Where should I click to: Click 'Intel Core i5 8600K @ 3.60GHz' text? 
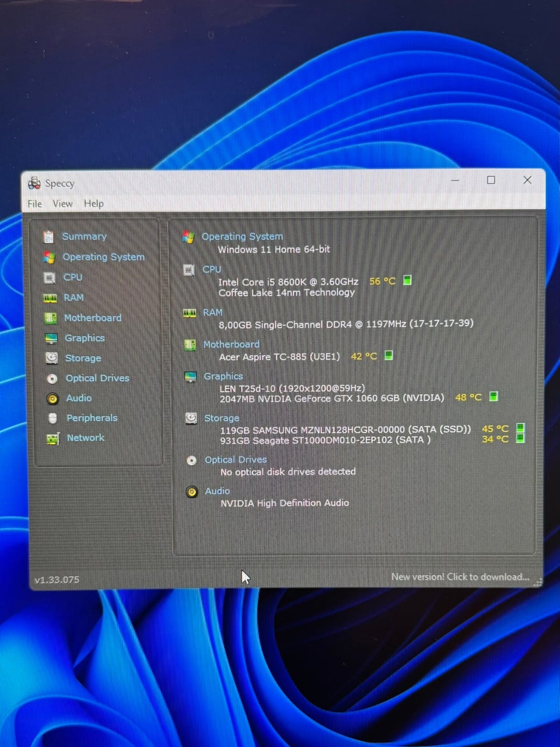click(288, 282)
